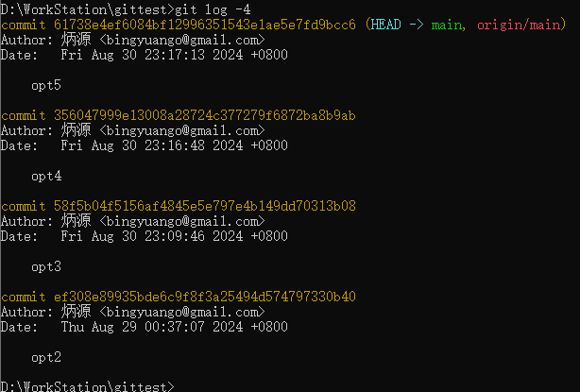
Task: Click the opt4 commit message
Action: pyautogui.click(x=46, y=176)
